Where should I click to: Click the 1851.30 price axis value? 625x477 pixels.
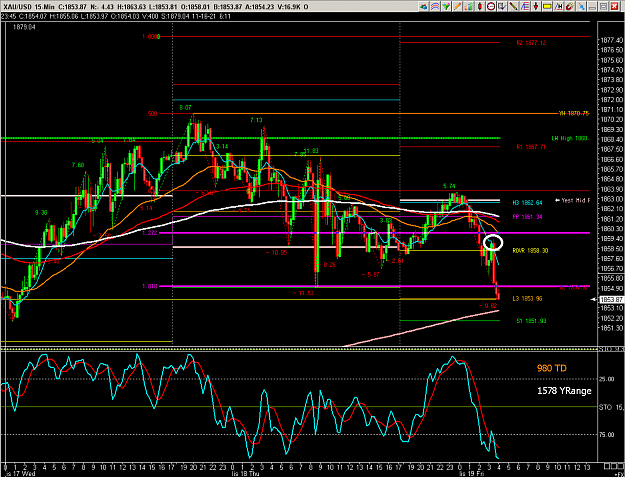[611, 328]
